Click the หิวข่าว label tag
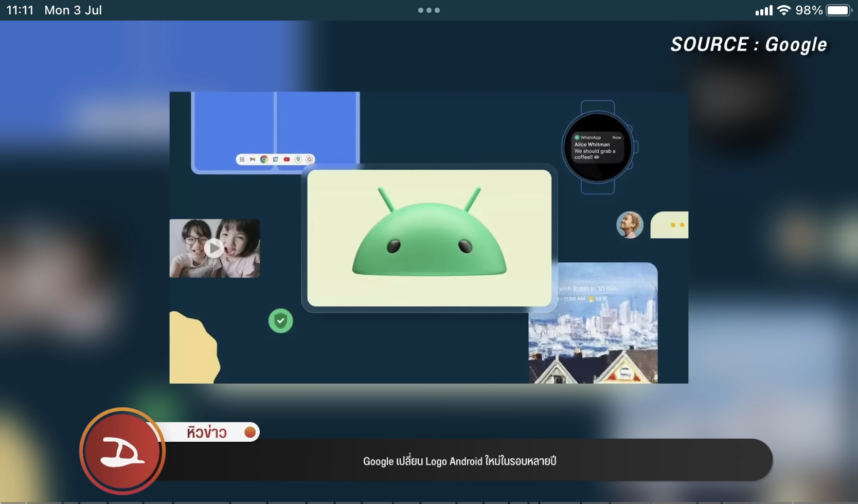Viewport: 858px width, 504px height. coord(207,432)
